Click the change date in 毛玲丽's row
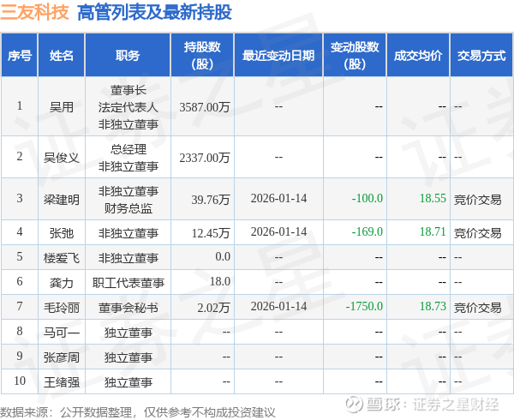Screen dimensions: 514x420 pos(278,306)
